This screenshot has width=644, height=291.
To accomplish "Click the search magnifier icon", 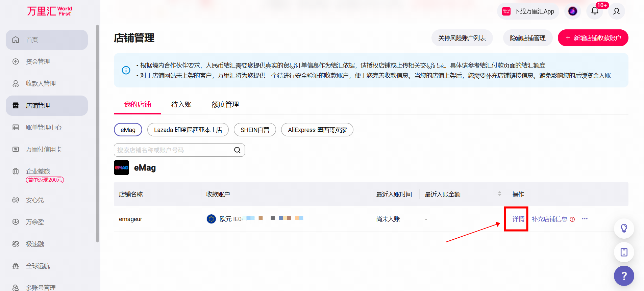I will pyautogui.click(x=237, y=150).
